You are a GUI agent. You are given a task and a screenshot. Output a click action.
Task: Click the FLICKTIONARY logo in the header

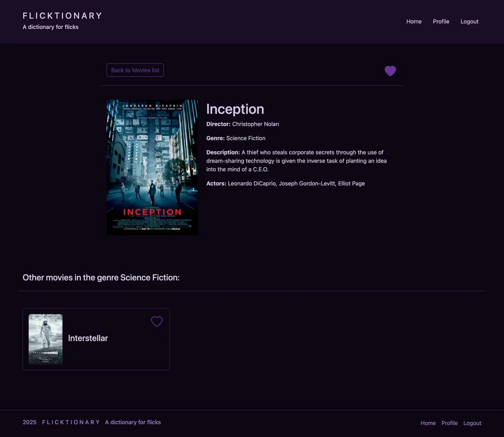tap(62, 15)
